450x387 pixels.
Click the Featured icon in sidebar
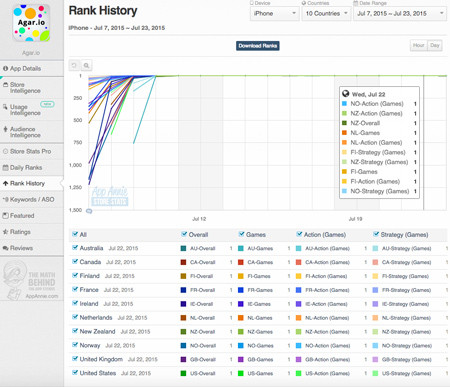5,216
